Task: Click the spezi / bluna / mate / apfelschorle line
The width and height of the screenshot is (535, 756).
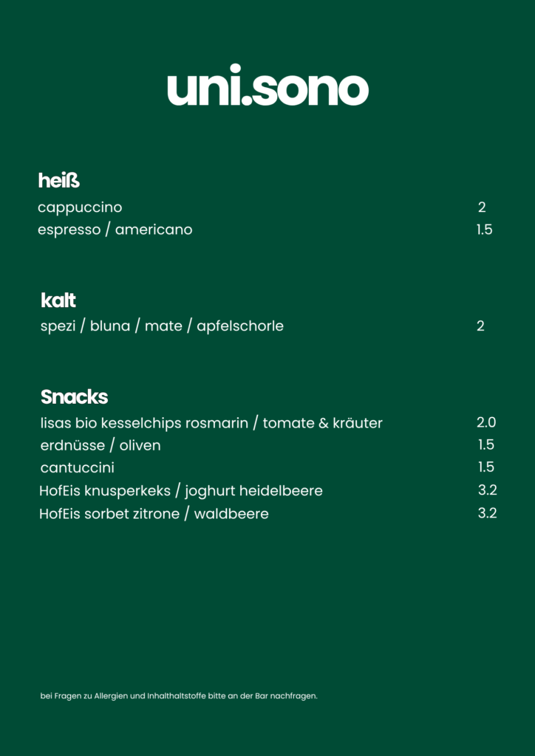Action: [162, 326]
